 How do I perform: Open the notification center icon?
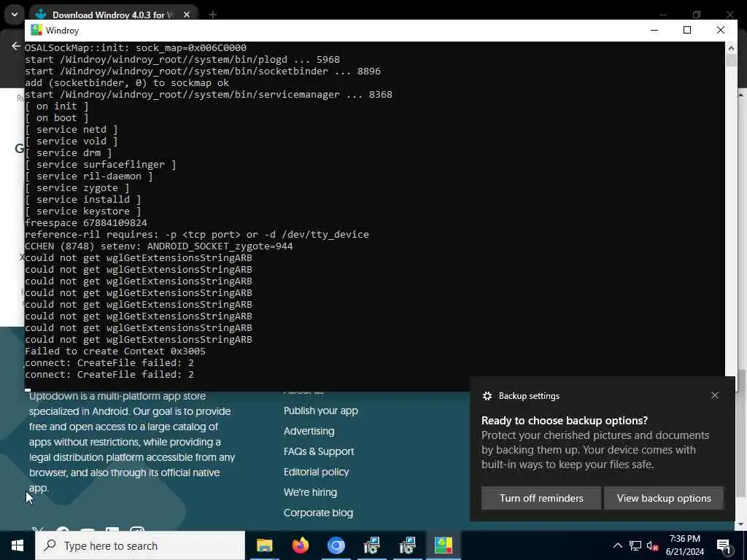pos(724,545)
